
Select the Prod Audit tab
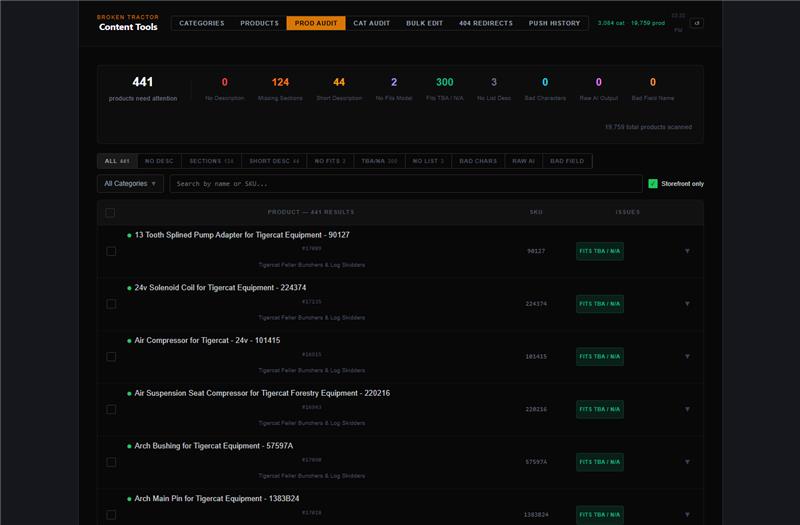[x=316, y=23]
